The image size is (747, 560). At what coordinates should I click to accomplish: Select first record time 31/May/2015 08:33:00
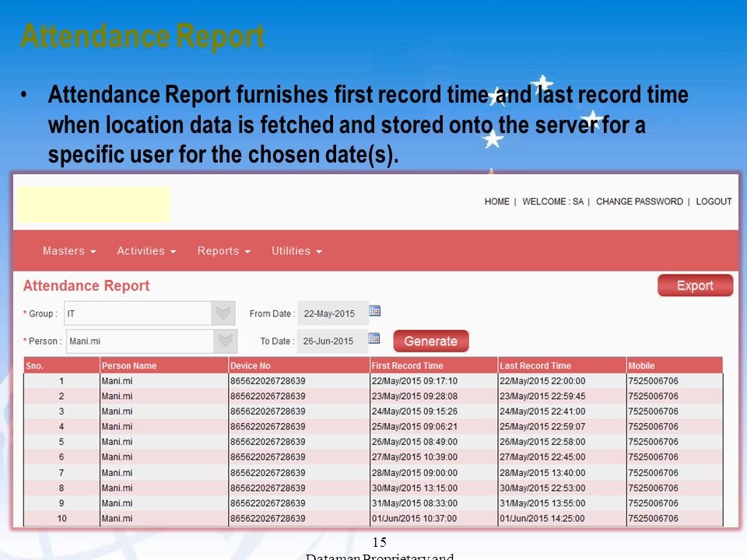pos(415,503)
